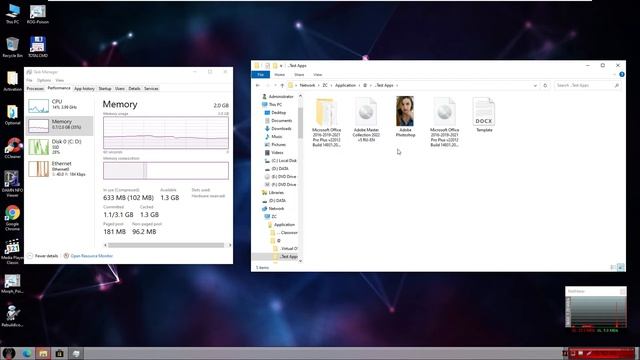Open the Share ribbon tab in Explorer
The image size is (640, 360).
point(299,75)
